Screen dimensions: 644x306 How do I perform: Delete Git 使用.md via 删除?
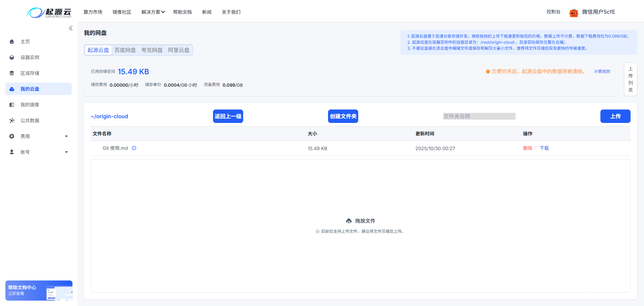(x=528, y=148)
